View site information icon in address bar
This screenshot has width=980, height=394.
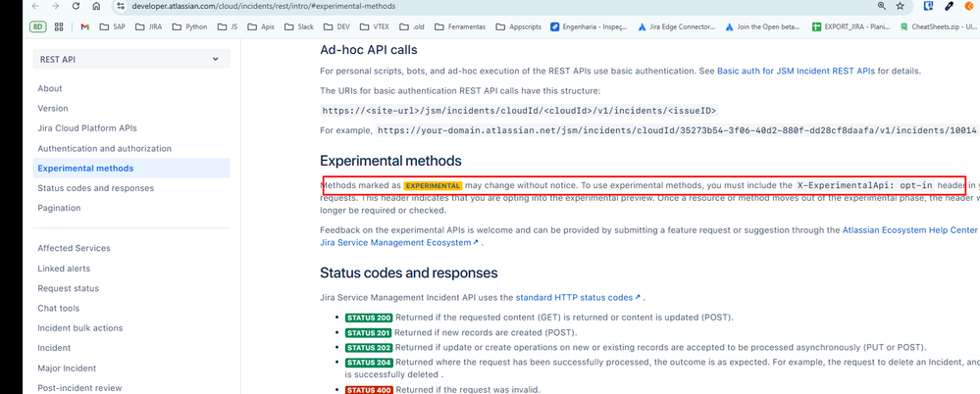[122, 6]
